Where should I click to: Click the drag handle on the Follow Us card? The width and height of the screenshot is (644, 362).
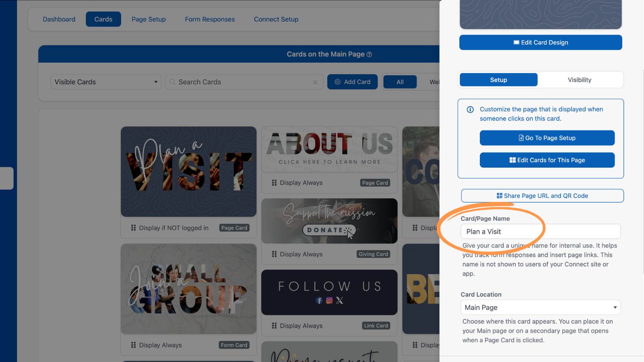(x=274, y=326)
